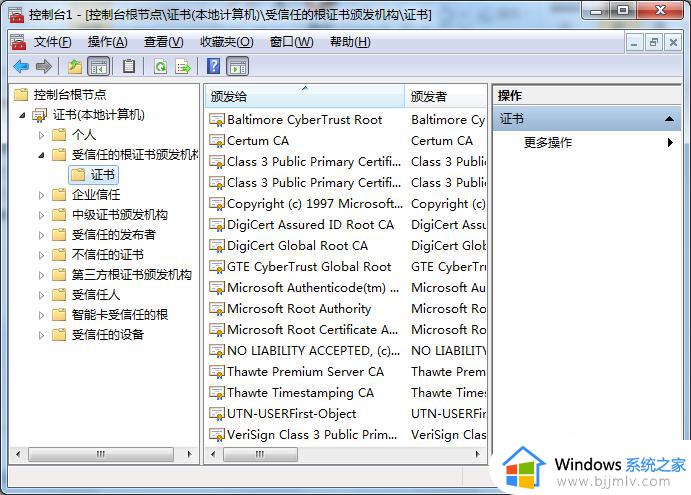Screen dimensions: 691x495
Task: Collapse the 证书 section in actions pane
Action: (x=669, y=119)
